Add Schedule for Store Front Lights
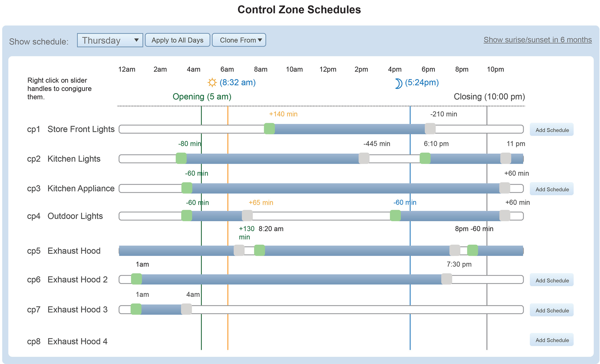This screenshot has width=600, height=364. pos(552,130)
